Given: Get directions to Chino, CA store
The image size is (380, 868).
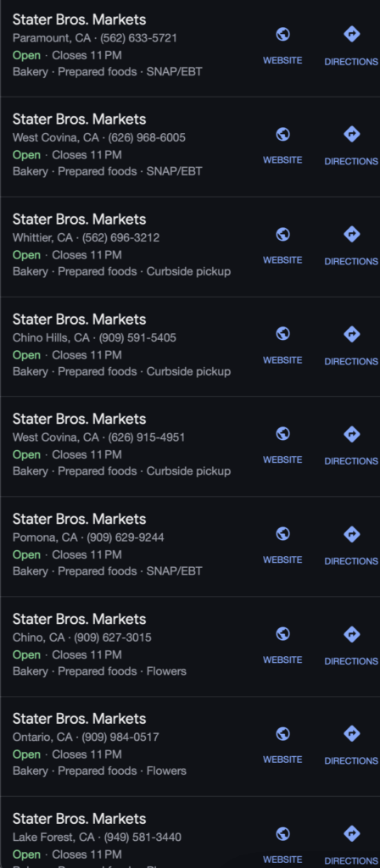Looking at the screenshot, I should tap(351, 646).
